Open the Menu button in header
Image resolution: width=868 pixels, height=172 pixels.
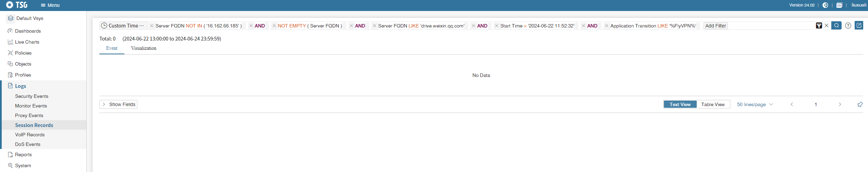50,5
